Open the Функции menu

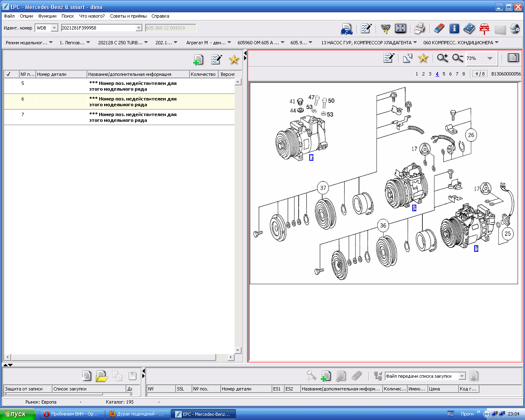[x=47, y=16]
